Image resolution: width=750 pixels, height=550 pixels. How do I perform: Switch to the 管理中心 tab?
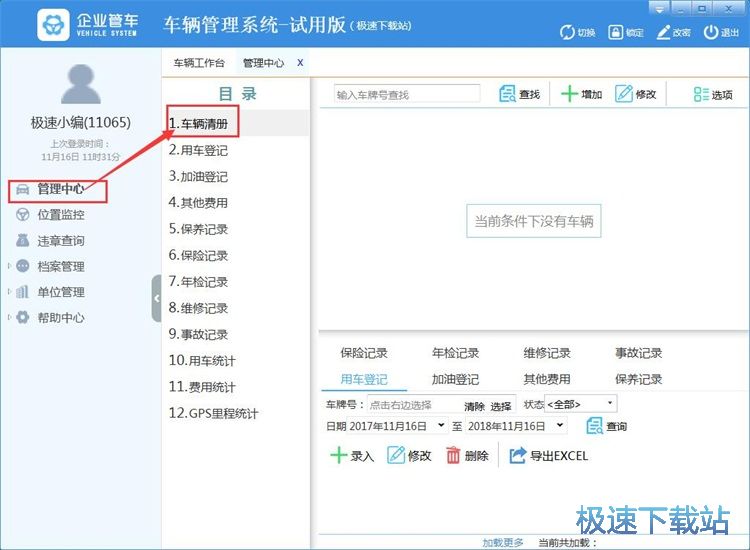coord(263,63)
